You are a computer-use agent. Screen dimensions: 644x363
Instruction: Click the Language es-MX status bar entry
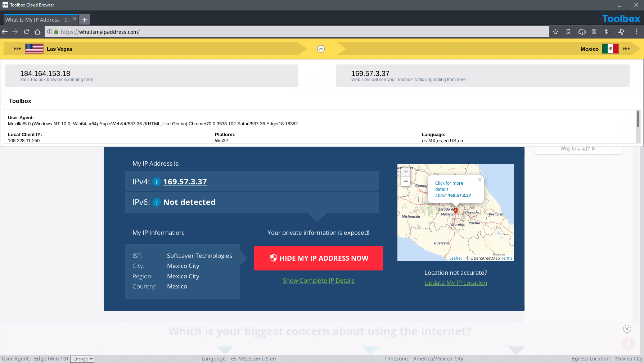tap(239, 359)
